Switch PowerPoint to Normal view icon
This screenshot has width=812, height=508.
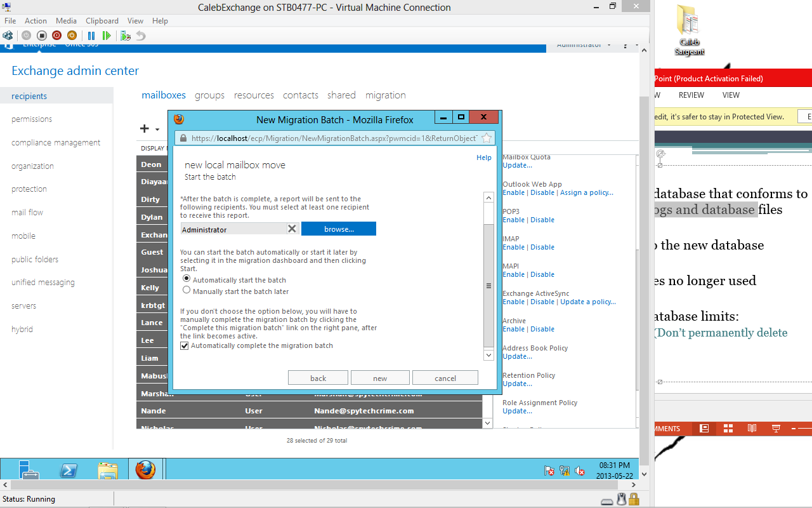[x=704, y=429]
